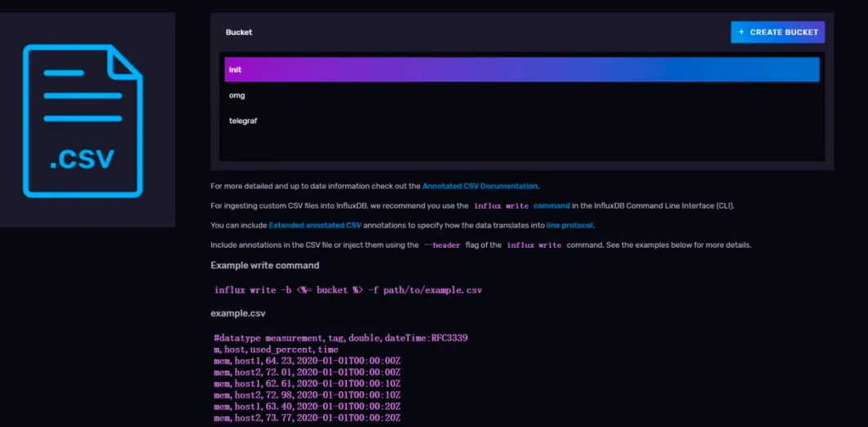Click the mem,host2,72.01 data row

(307, 372)
